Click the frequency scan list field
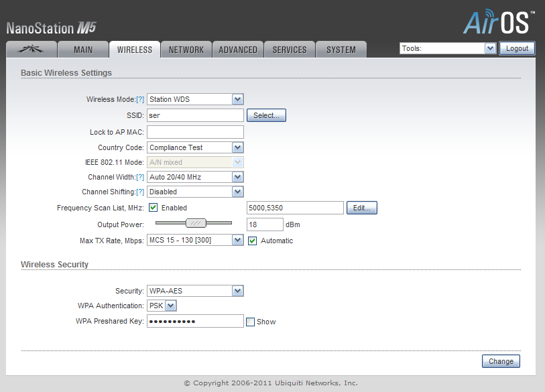This screenshot has height=392, width=545. (x=295, y=208)
